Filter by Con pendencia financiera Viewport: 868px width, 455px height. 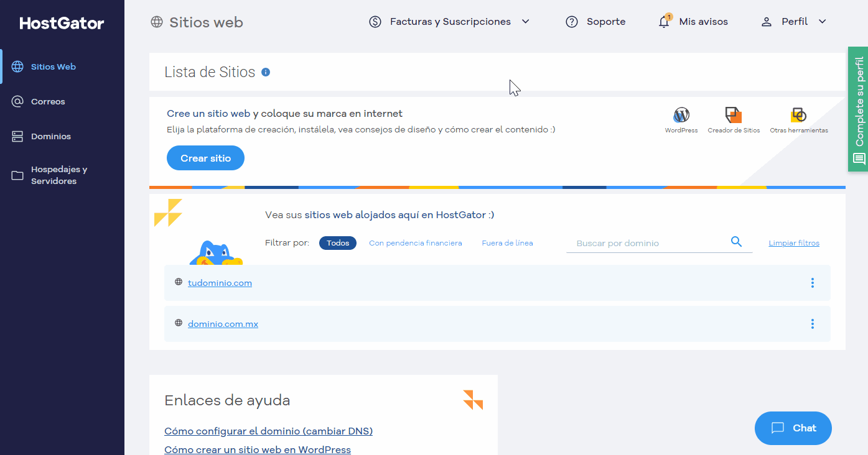click(x=416, y=243)
